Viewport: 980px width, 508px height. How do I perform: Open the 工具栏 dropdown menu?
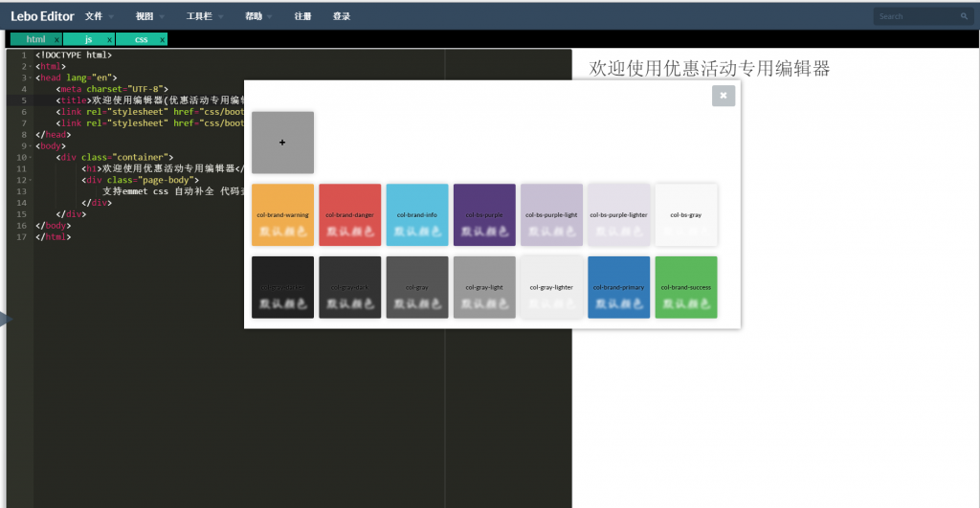click(x=205, y=16)
